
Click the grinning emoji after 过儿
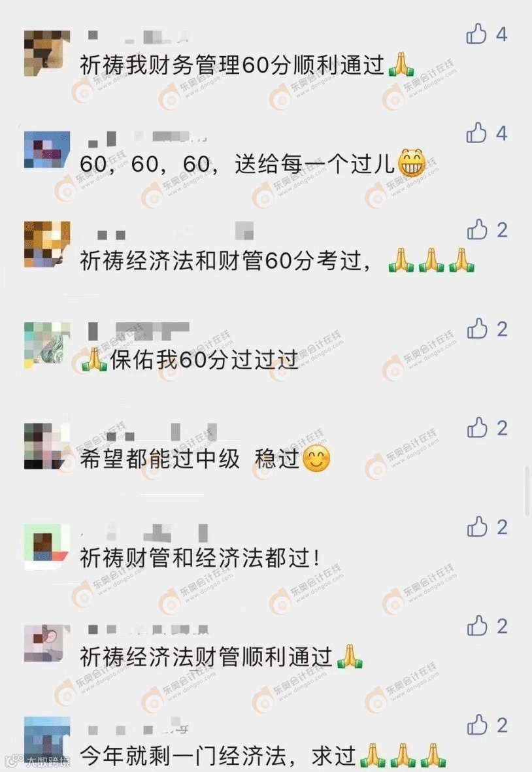pos(412,163)
